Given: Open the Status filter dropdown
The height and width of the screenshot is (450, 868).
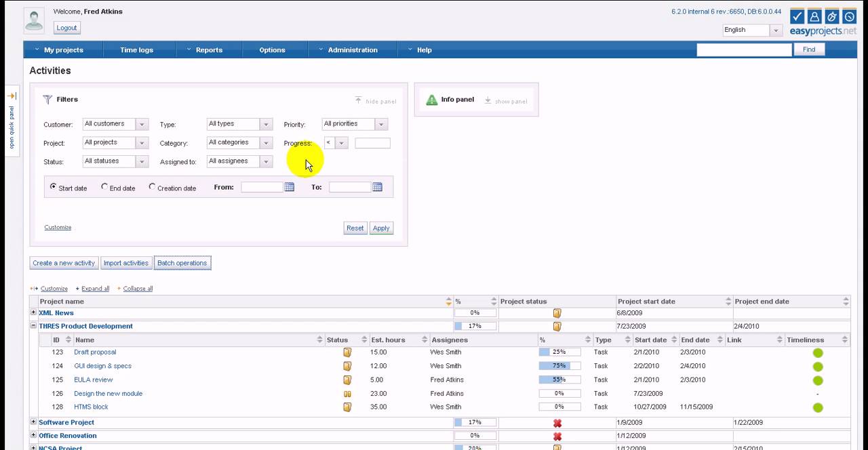Looking at the screenshot, I should click(x=142, y=161).
